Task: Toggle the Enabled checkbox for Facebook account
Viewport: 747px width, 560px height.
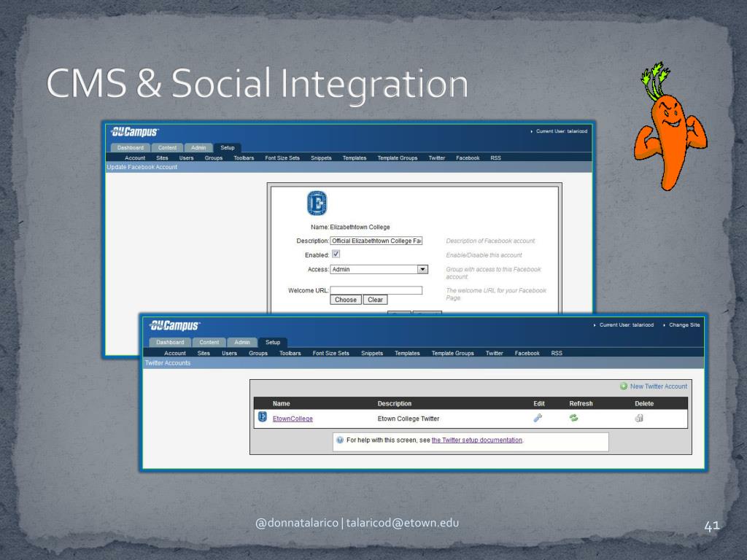Action: tap(336, 254)
